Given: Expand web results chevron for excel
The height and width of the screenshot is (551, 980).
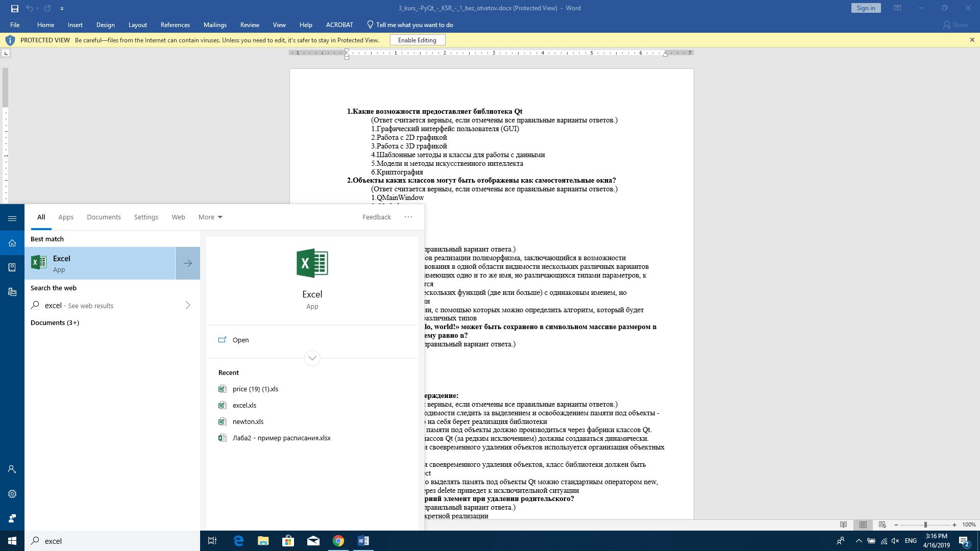Looking at the screenshot, I should (188, 305).
